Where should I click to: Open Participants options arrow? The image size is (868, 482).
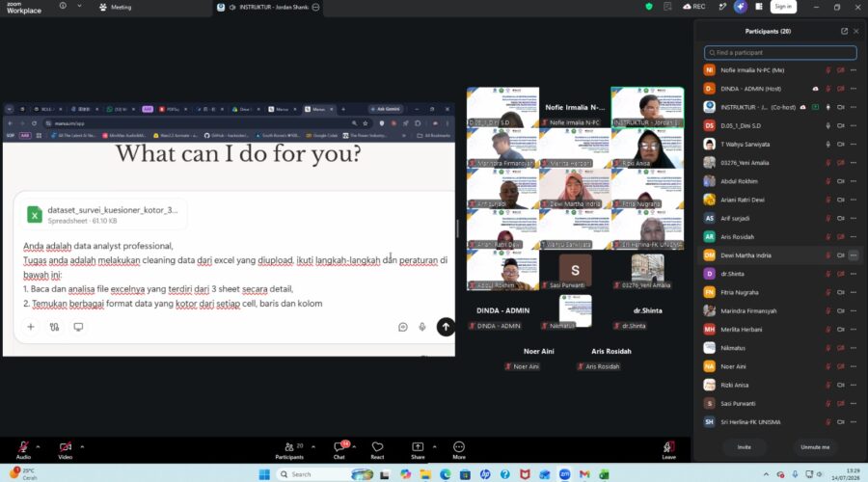[x=313, y=446]
